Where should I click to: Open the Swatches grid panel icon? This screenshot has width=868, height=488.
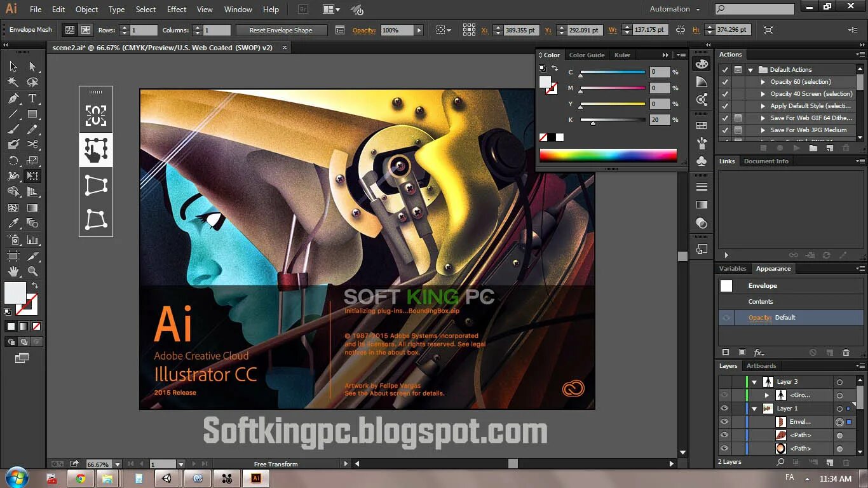(x=702, y=126)
